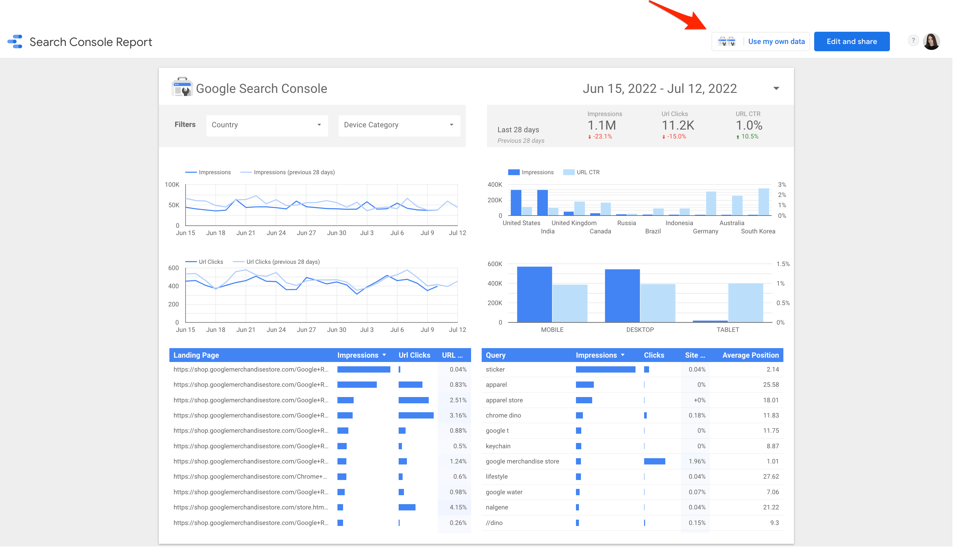Open the help question mark icon
Viewport: 966px width, 560px height.
pos(913,40)
